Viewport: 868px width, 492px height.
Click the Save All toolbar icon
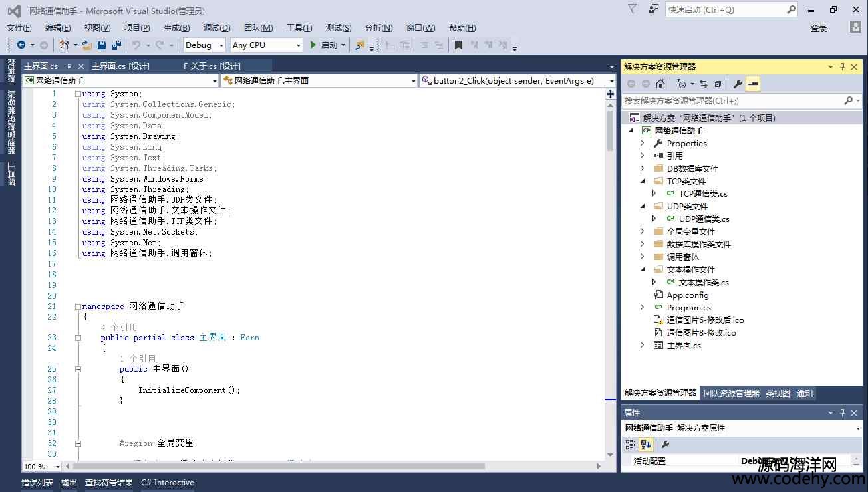tap(116, 45)
